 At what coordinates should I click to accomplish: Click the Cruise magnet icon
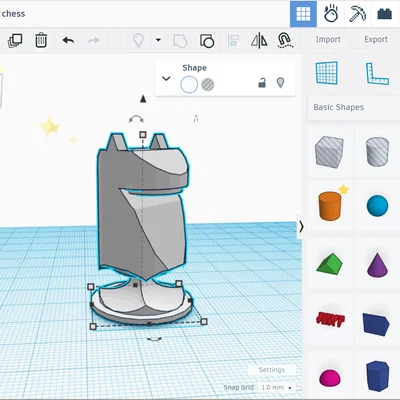coord(285,40)
